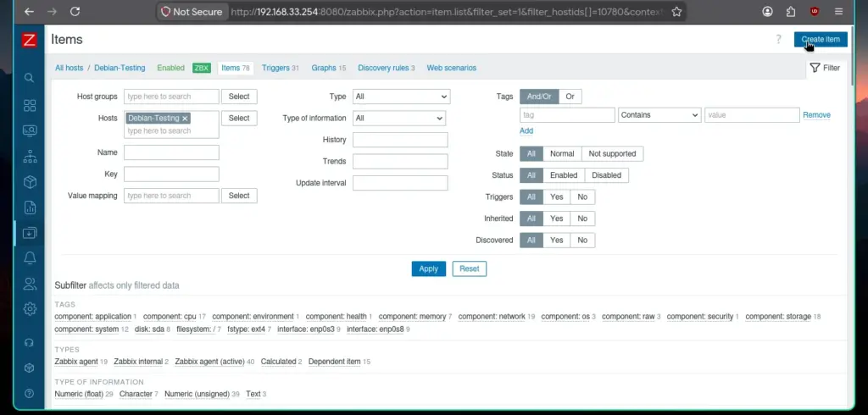Click the browser forward arrow

click(x=52, y=12)
